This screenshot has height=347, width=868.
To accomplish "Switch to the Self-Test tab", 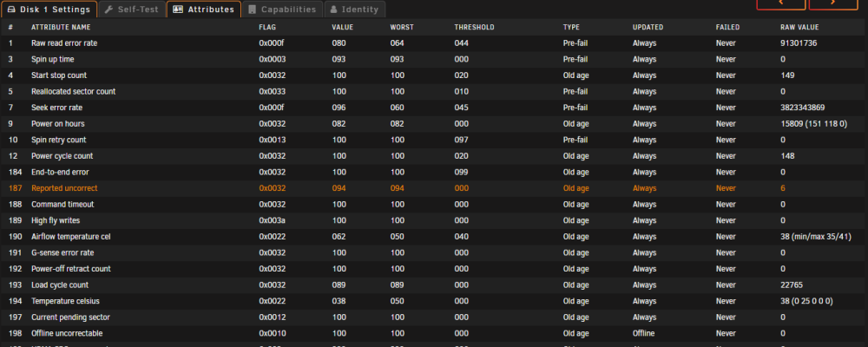I will click(132, 10).
